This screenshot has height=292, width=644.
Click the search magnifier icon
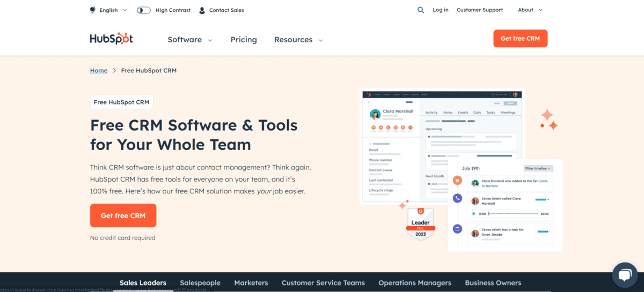point(421,10)
